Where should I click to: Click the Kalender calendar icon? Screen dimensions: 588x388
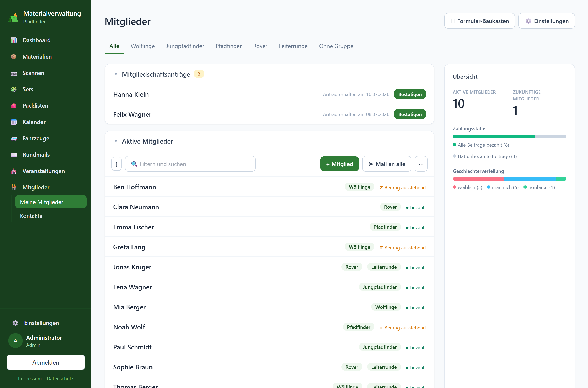coord(14,122)
